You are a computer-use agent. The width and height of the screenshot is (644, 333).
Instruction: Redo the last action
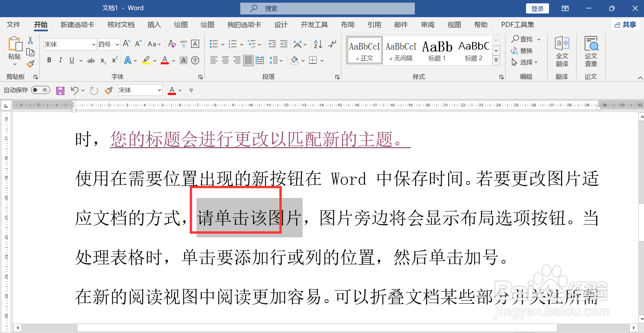click(x=94, y=91)
